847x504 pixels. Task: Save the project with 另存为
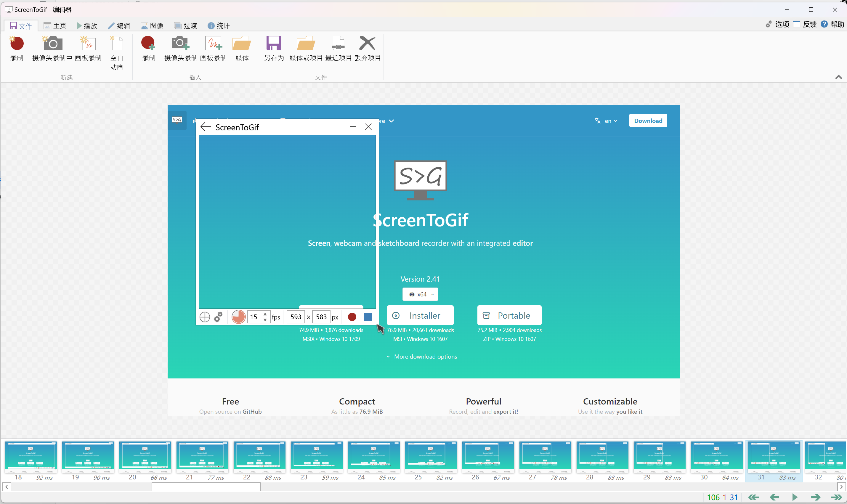tap(274, 48)
